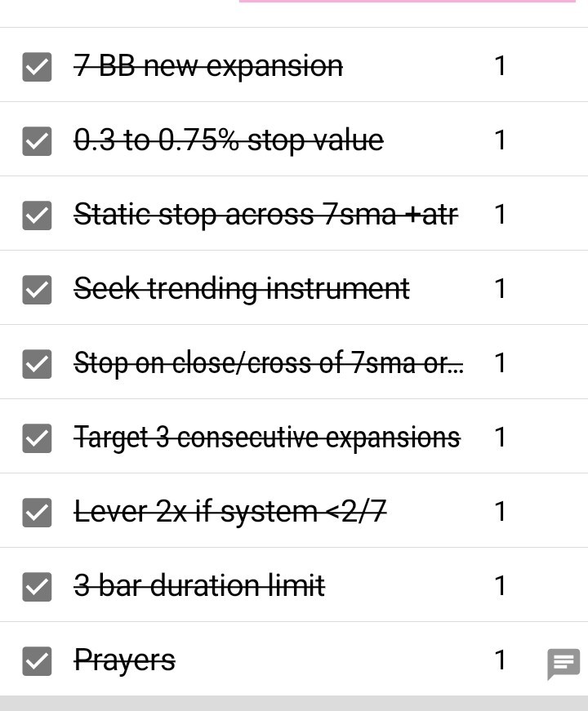The width and height of the screenshot is (588, 711).
Task: Click the pink bar at the top
Action: coord(407,2)
